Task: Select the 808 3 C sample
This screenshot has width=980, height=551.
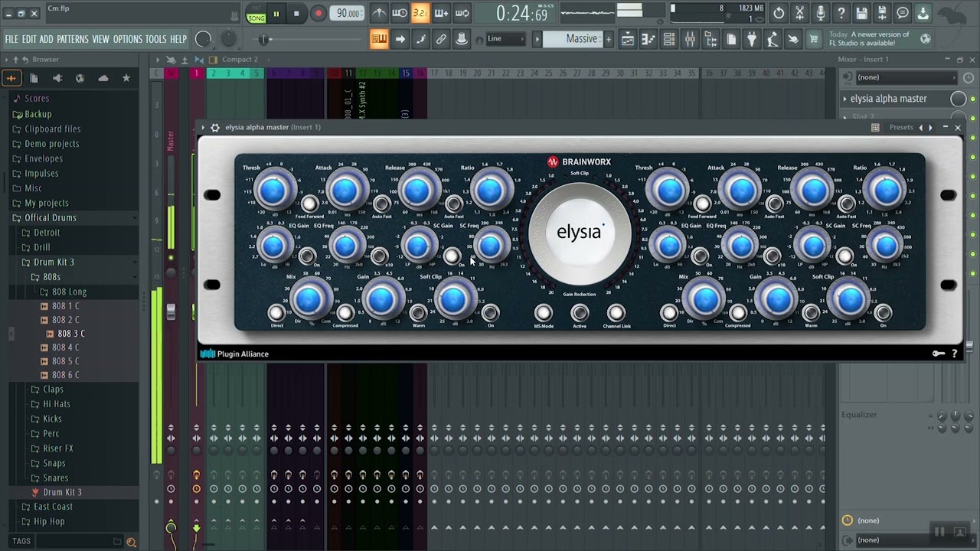Action: pyautogui.click(x=72, y=334)
